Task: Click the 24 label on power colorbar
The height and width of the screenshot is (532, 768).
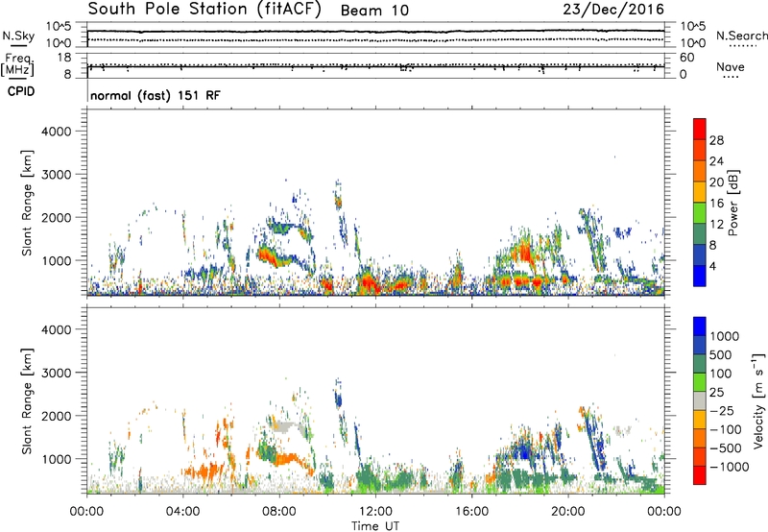Action: coord(716,161)
